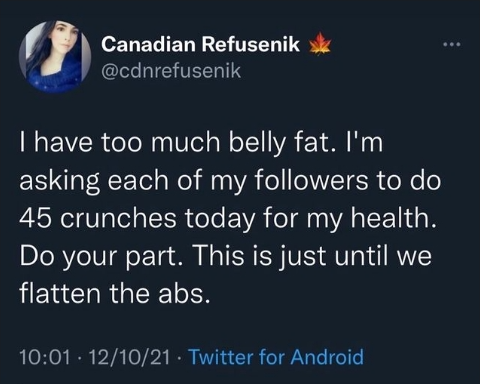Open the three-dot more options menu
This screenshot has width=480, height=384.
452,44
